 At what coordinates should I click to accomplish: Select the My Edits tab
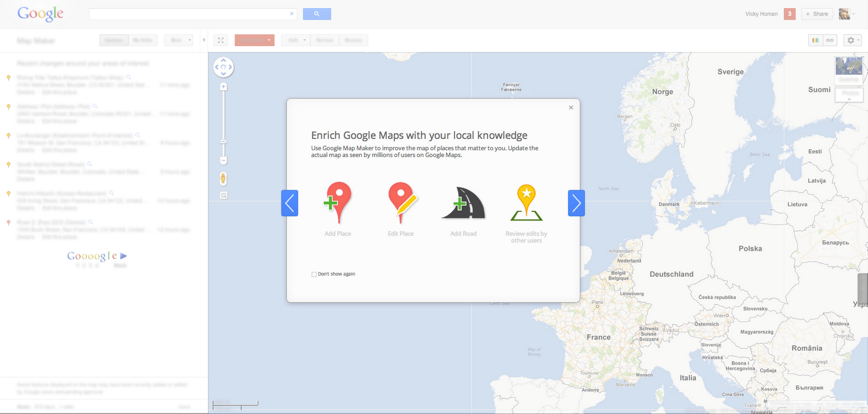click(x=143, y=40)
